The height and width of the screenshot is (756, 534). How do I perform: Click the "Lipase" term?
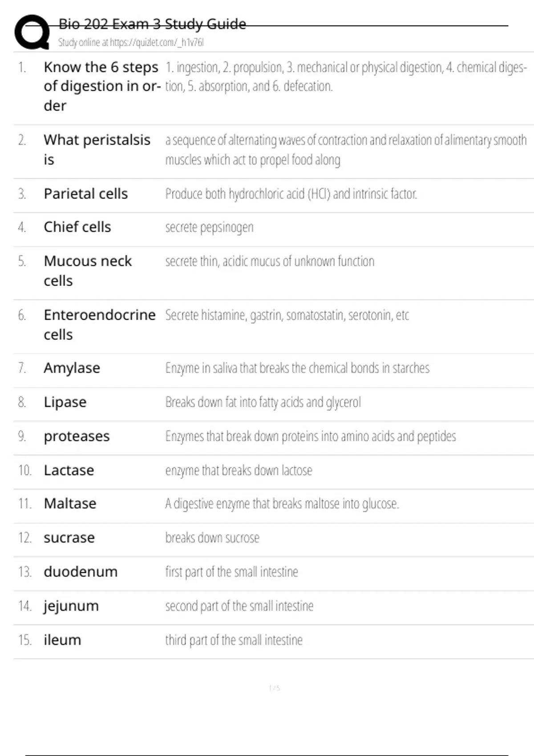coord(65,402)
